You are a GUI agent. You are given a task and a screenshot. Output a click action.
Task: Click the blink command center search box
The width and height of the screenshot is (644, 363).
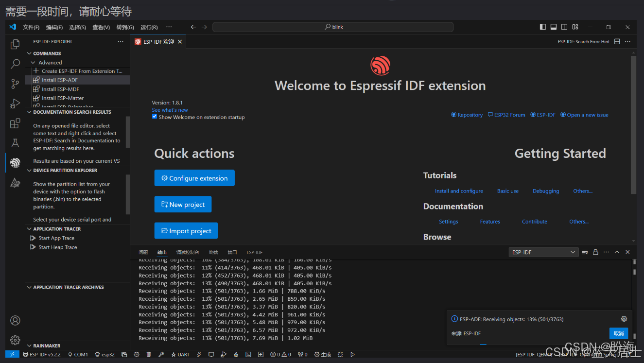(x=333, y=27)
